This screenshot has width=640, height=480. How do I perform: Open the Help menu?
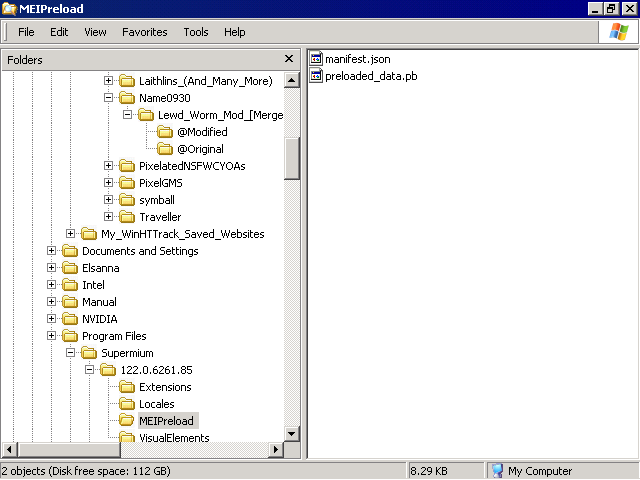click(x=235, y=32)
